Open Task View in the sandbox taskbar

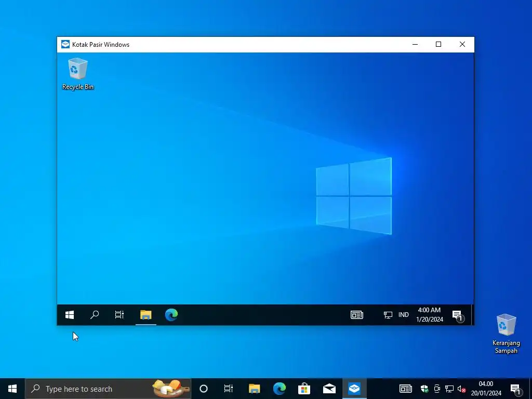click(x=119, y=315)
